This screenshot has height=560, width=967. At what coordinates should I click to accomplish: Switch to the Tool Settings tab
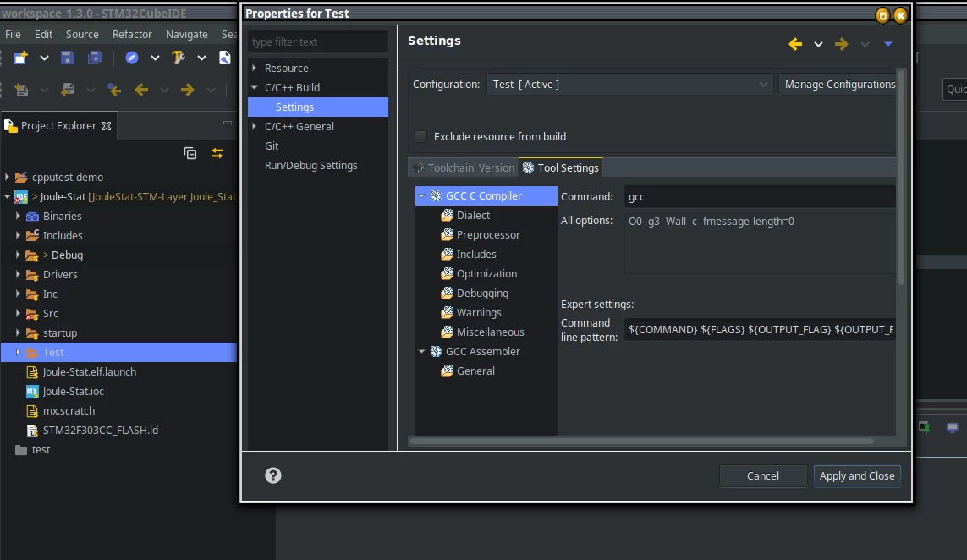click(x=561, y=167)
